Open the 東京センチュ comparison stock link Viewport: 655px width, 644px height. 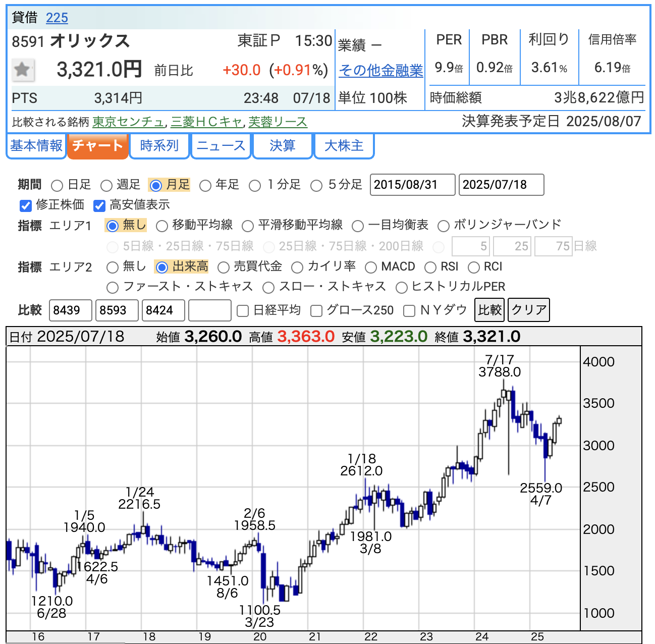(129, 122)
